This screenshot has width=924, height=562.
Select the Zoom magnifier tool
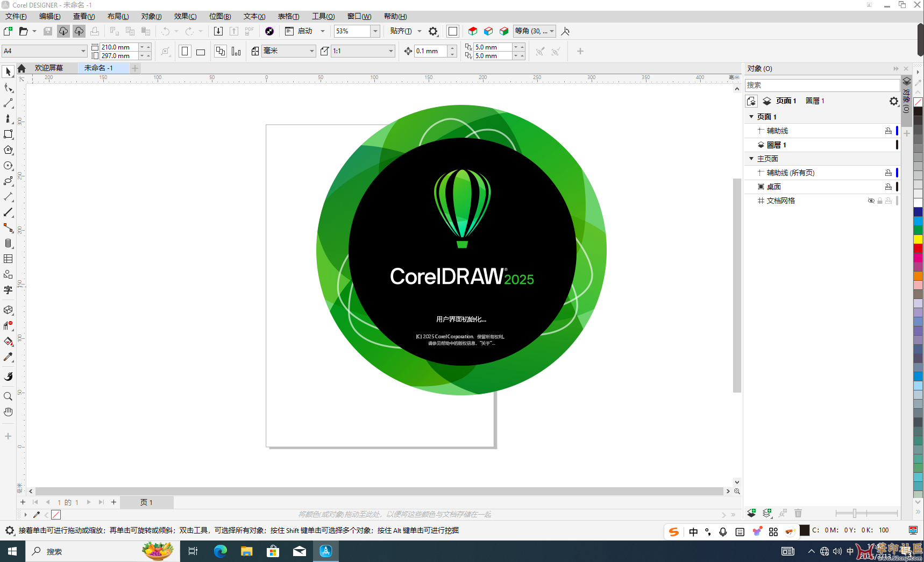pos(8,396)
